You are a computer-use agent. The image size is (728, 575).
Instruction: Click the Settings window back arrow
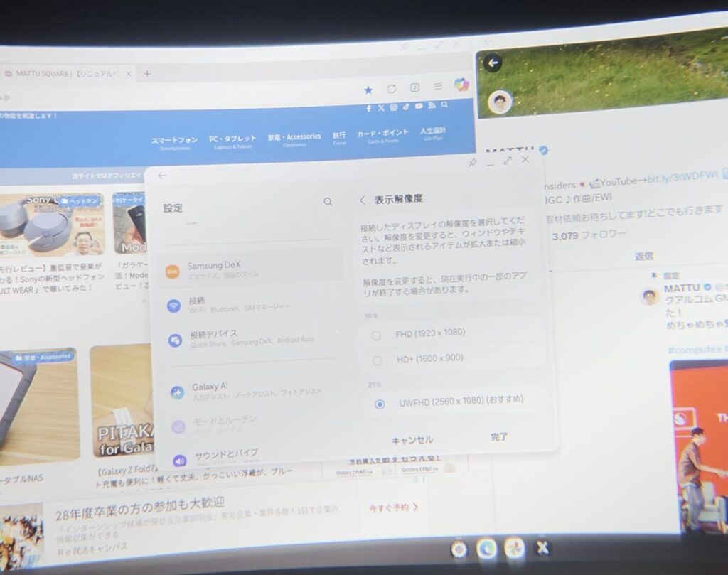pos(162,176)
